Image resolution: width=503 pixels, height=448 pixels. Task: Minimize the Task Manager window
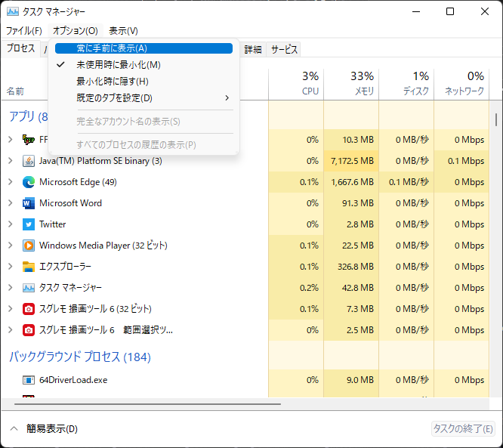tap(416, 11)
